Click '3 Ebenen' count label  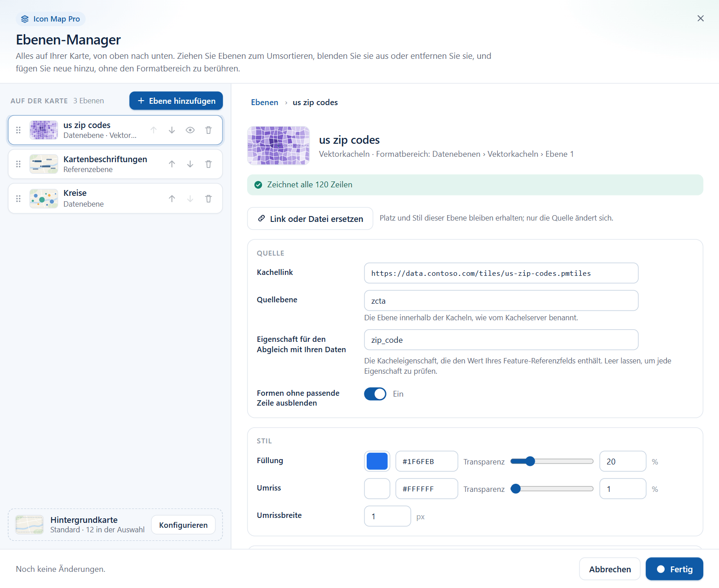[x=89, y=101]
